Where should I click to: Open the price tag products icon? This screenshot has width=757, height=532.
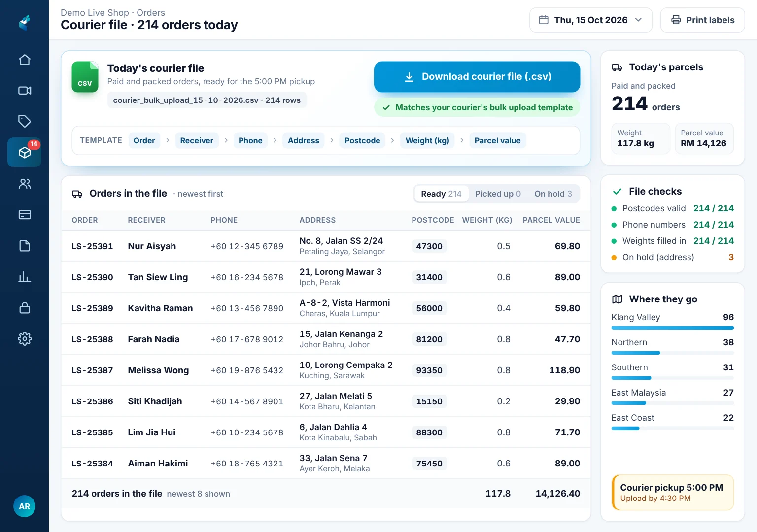click(25, 121)
